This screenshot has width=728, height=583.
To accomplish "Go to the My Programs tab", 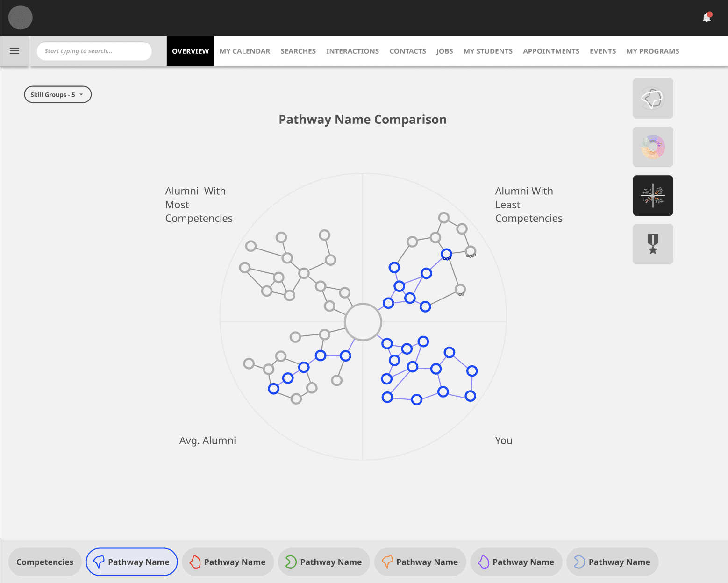I will pos(653,51).
